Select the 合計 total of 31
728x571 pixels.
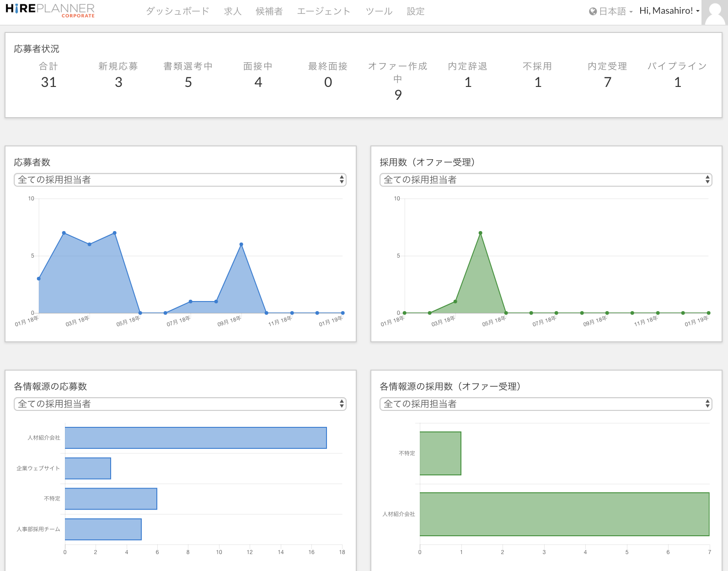coord(48,82)
